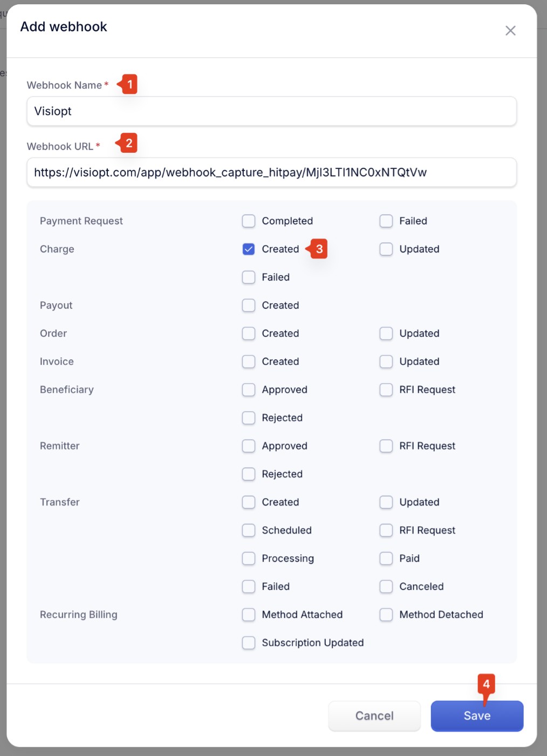Tick the Transfer Paid checkbox
The width and height of the screenshot is (547, 756).
(386, 558)
